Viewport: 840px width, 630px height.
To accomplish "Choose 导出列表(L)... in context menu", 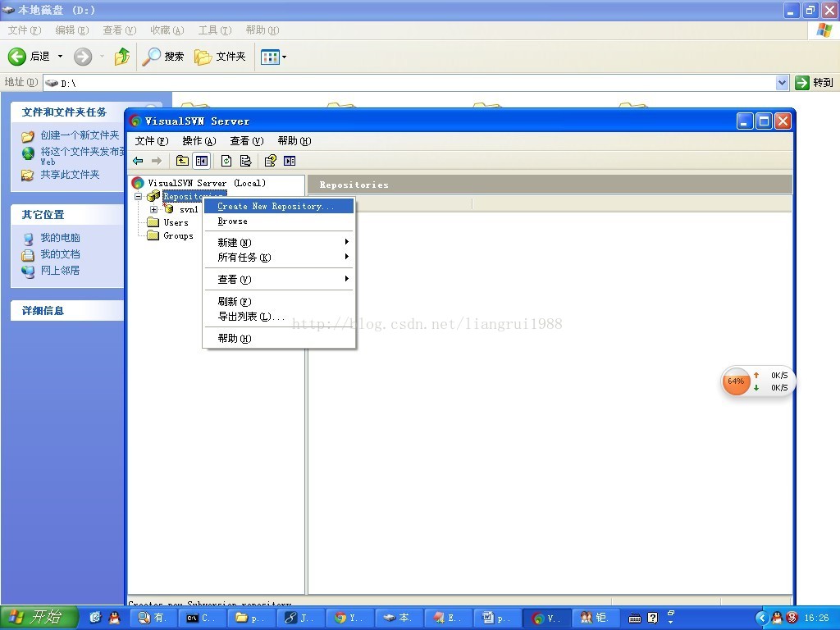I will point(279,316).
